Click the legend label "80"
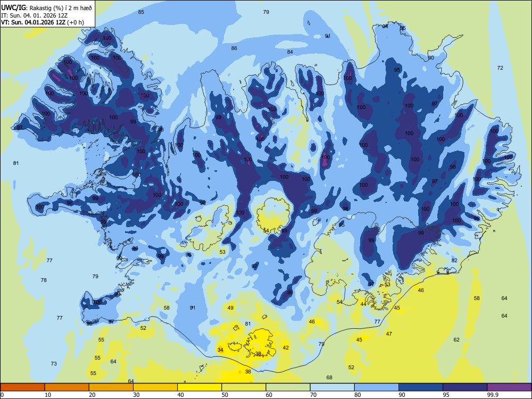The image size is (532, 399). tap(358, 395)
